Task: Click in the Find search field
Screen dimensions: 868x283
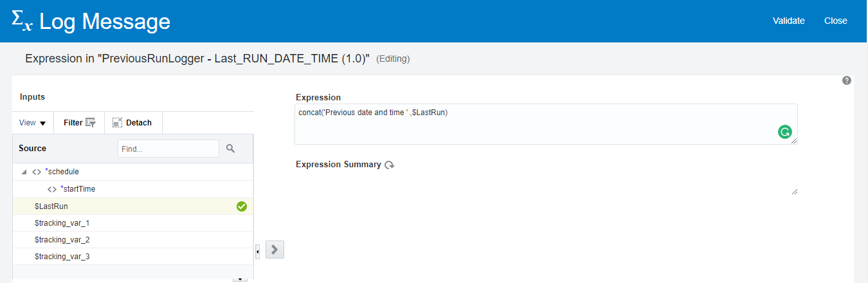Action: pyautogui.click(x=168, y=149)
